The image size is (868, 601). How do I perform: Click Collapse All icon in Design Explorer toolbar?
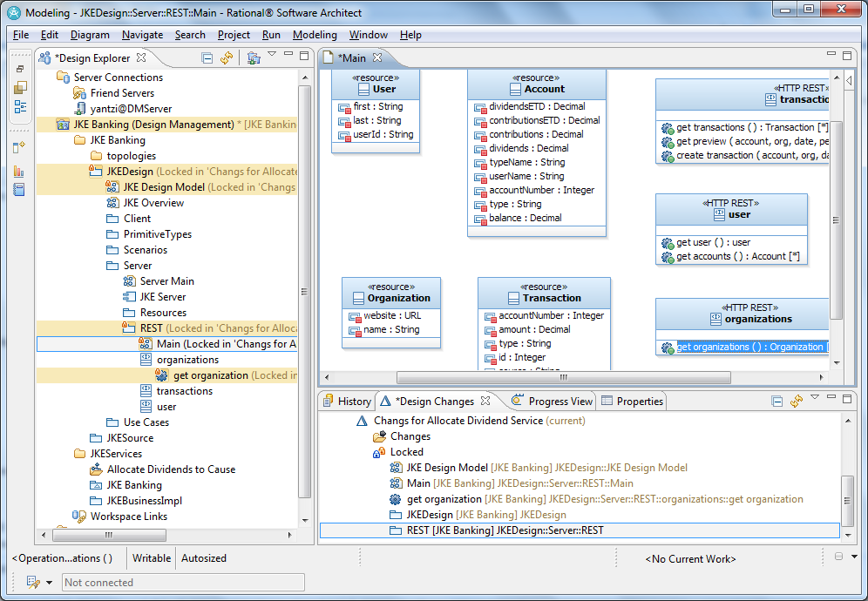click(x=207, y=57)
